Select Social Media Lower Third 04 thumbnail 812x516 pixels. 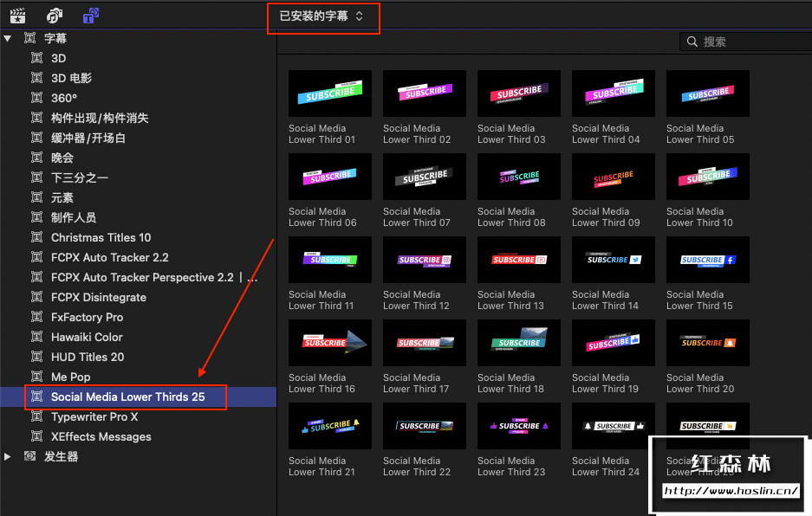(614, 94)
